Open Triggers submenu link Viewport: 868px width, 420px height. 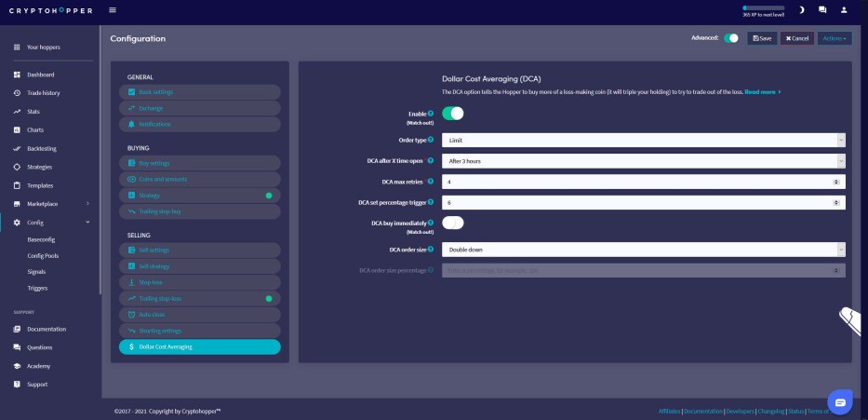(x=37, y=288)
